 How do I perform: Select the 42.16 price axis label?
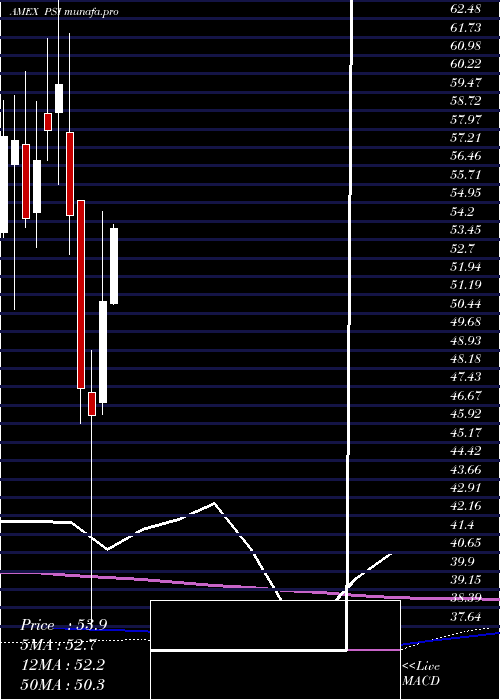tap(465, 506)
